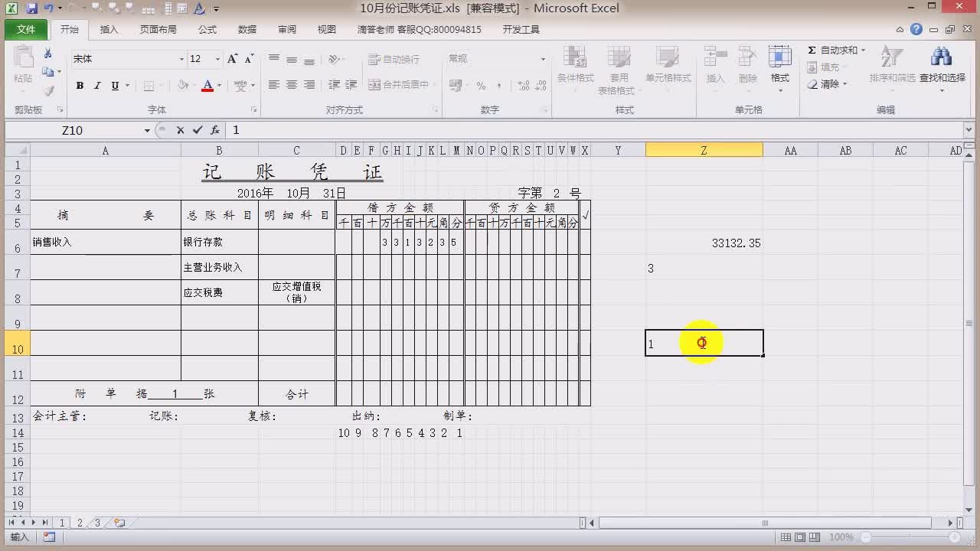980x551 pixels.
Task: Align text to the left
Action: pyautogui.click(x=274, y=85)
